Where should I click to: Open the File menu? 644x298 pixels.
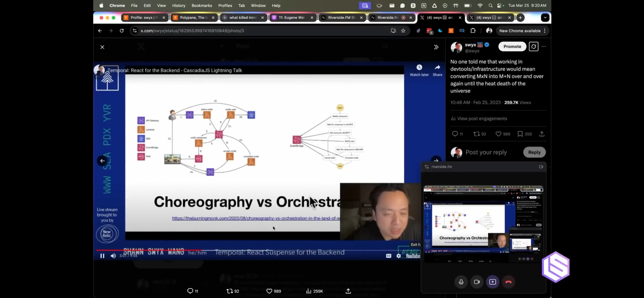(x=134, y=5)
